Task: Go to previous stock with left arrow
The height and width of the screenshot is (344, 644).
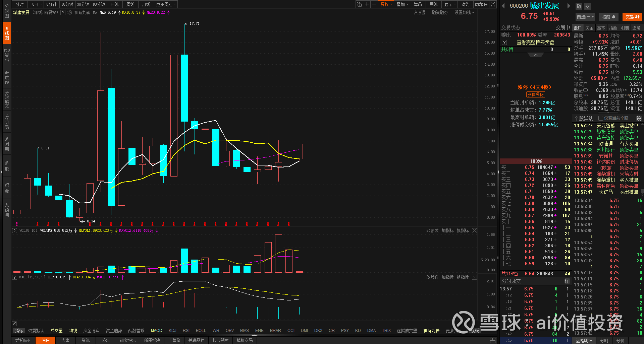Action: click(x=503, y=6)
